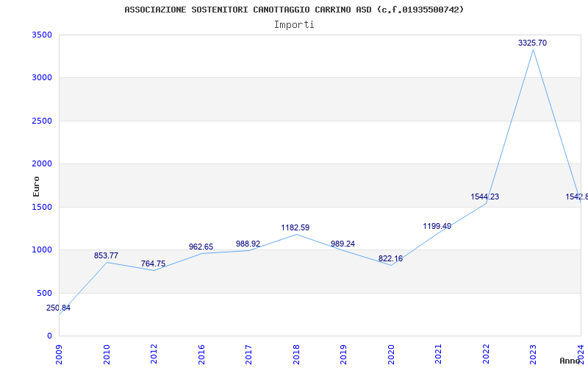Image resolution: width=588 pixels, height=368 pixels.
Task: Click the Anno x-axis title
Action: pyautogui.click(x=570, y=361)
